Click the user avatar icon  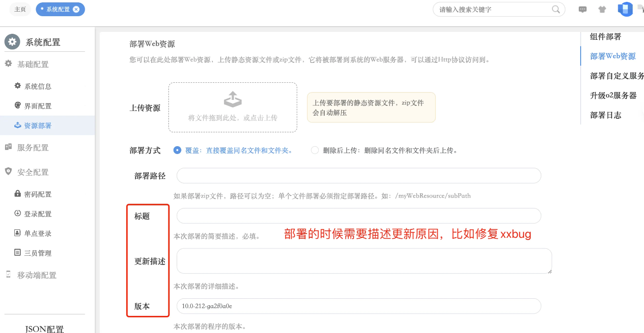point(625,9)
